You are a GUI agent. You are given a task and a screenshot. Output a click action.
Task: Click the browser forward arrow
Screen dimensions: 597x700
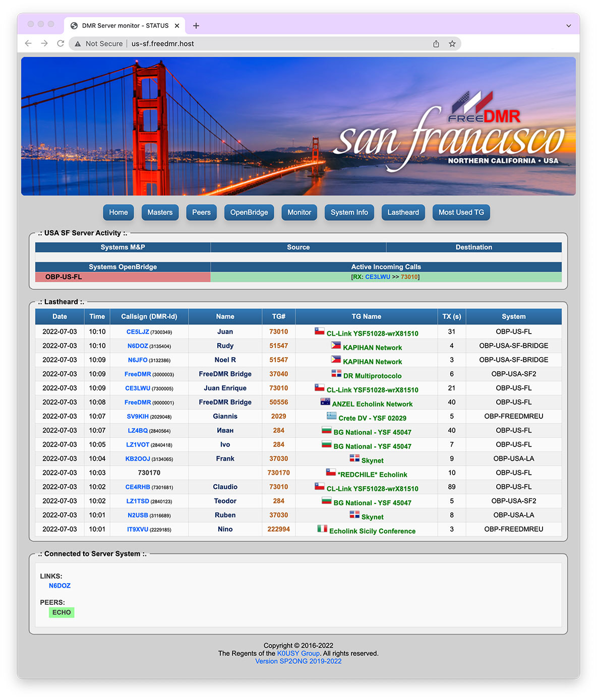(x=44, y=43)
